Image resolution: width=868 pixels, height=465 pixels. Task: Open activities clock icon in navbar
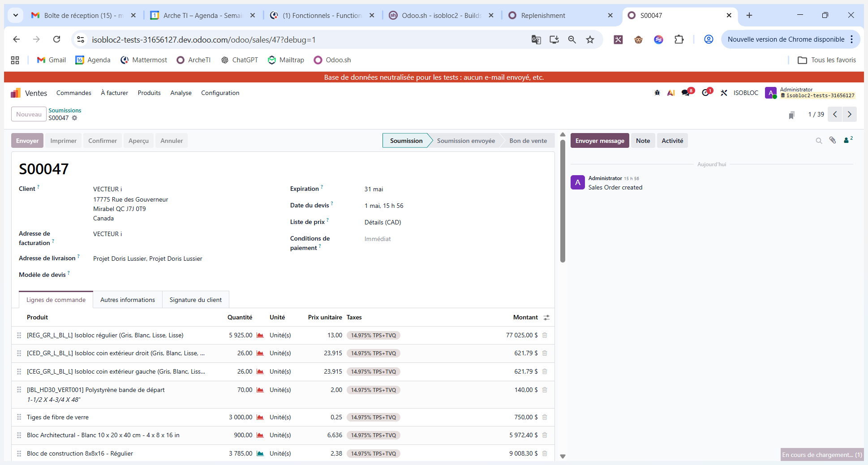pos(707,92)
